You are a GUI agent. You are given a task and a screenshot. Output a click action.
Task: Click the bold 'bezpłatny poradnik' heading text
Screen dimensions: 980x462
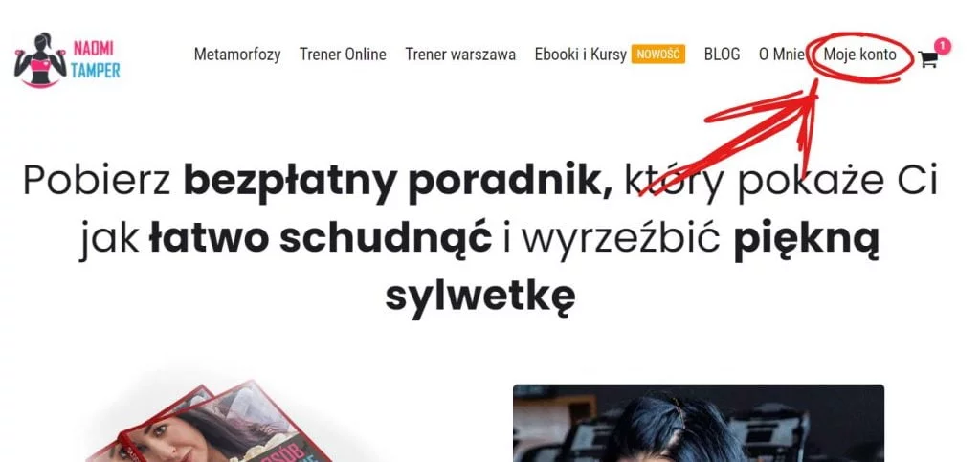point(398,182)
